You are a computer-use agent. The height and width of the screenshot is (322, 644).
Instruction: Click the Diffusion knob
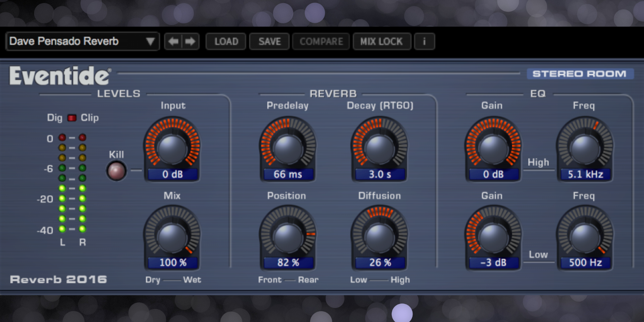pos(379,237)
